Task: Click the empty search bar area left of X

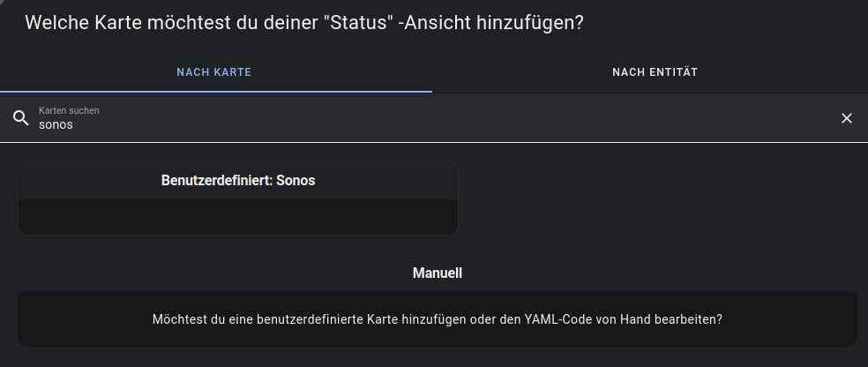Action: [529, 118]
